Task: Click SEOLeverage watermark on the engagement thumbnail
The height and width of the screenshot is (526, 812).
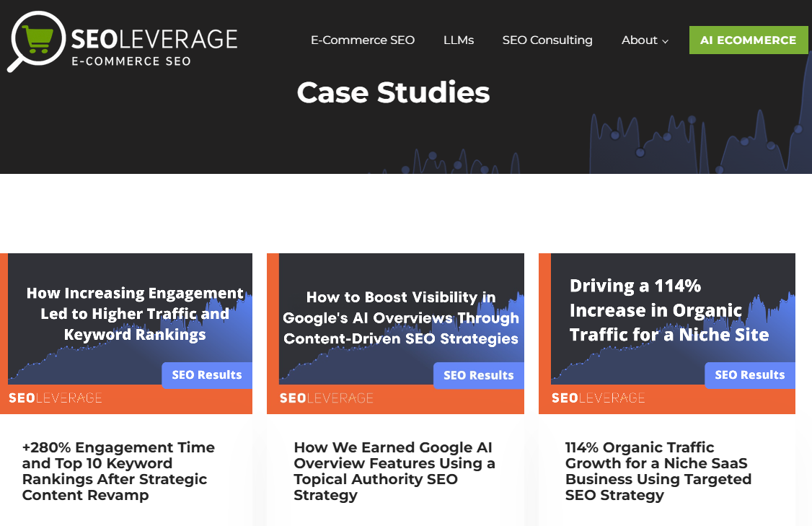Action: 55,398
